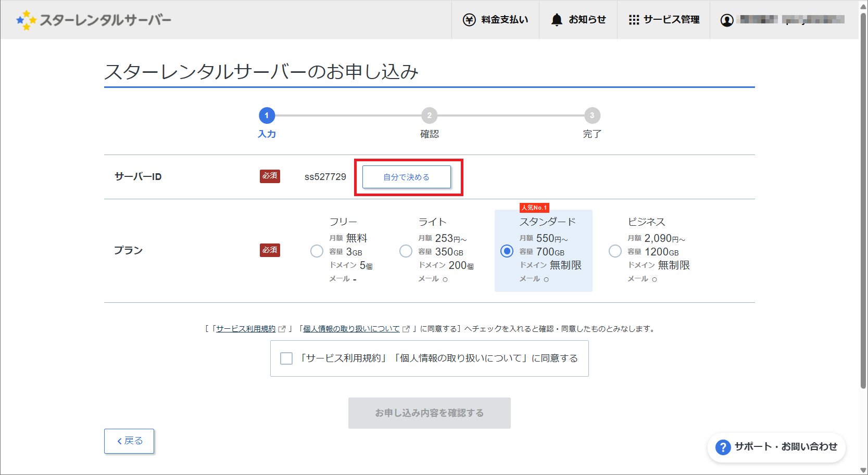The height and width of the screenshot is (475, 868).
Task: Open the サポート・お問い合わせ button
Action: point(776,447)
